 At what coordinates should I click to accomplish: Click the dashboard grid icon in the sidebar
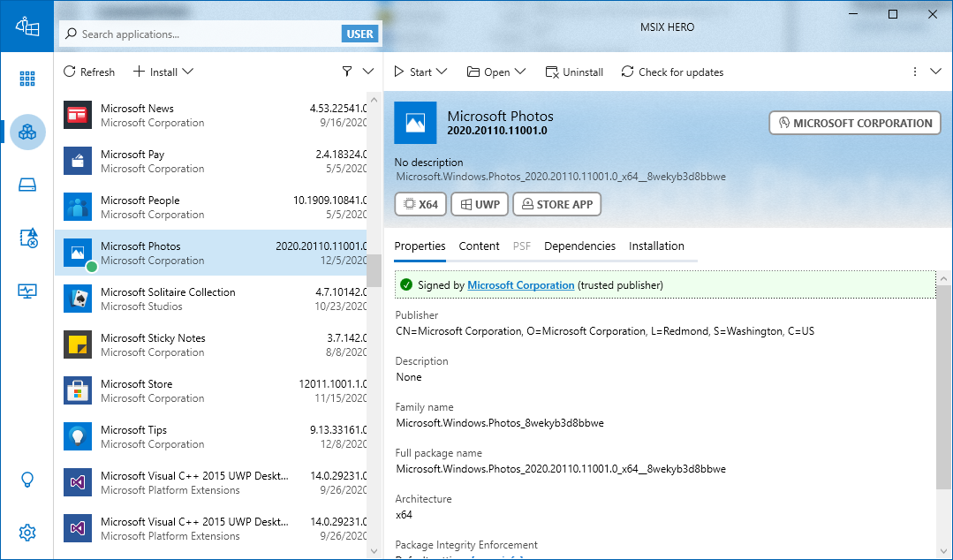tap(27, 79)
